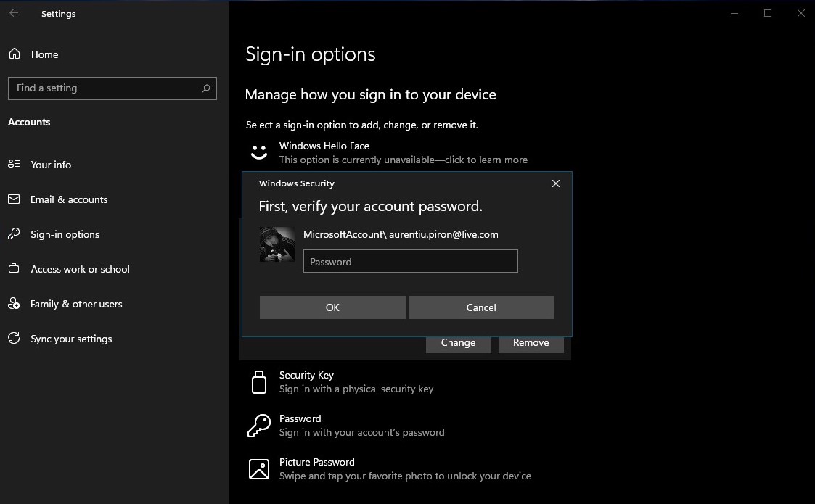Click the search magnifier icon in Find a setting
Viewport: 815px width, 504px height.
pyautogui.click(x=206, y=88)
